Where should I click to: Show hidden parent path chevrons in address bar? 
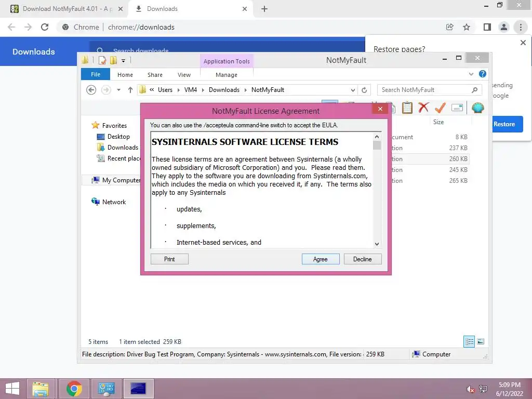point(152,90)
